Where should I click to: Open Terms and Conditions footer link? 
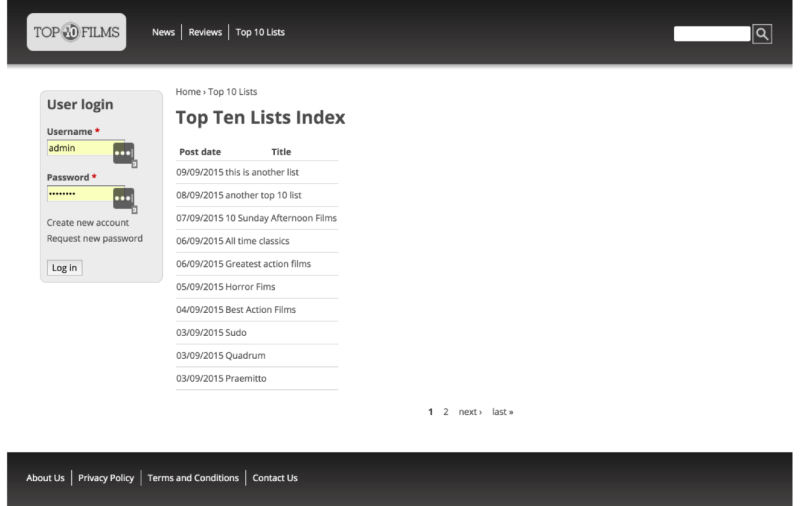pyautogui.click(x=193, y=478)
